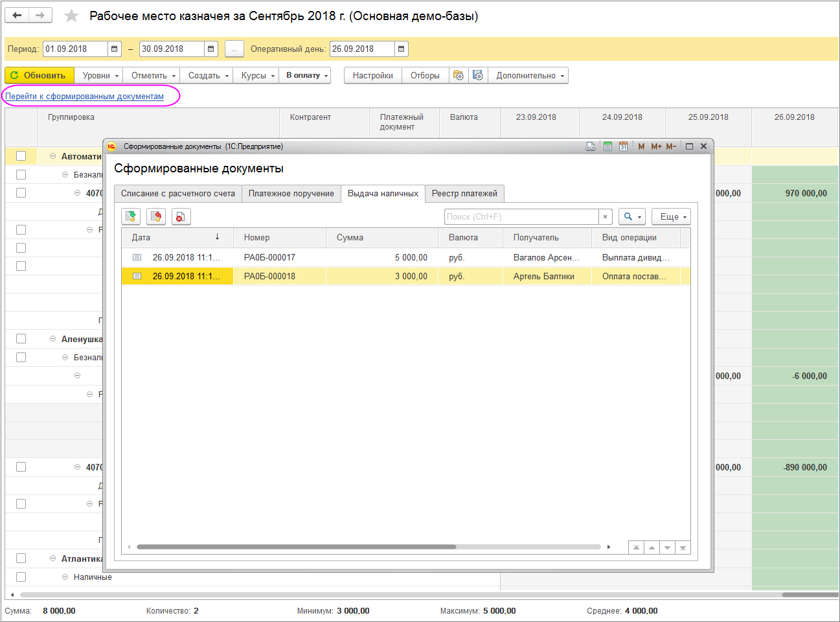This screenshot has width=840, height=622.
Task: Click the Обновить button
Action: pyautogui.click(x=40, y=75)
